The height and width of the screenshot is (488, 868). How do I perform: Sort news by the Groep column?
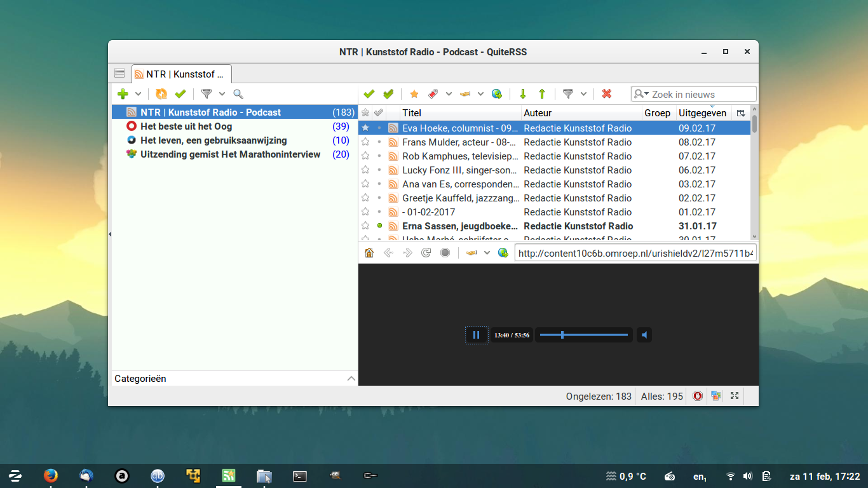(659, 113)
